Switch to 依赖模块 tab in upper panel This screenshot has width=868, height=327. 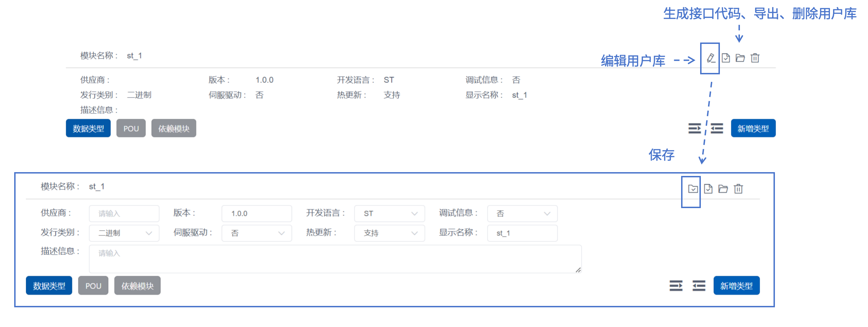click(x=174, y=128)
